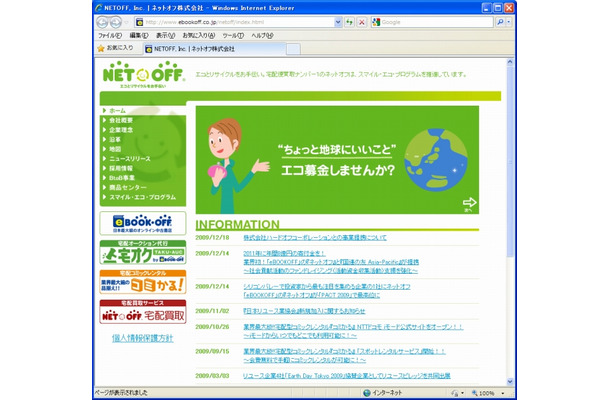Click the page scrollbar up arrow

coord(510,62)
